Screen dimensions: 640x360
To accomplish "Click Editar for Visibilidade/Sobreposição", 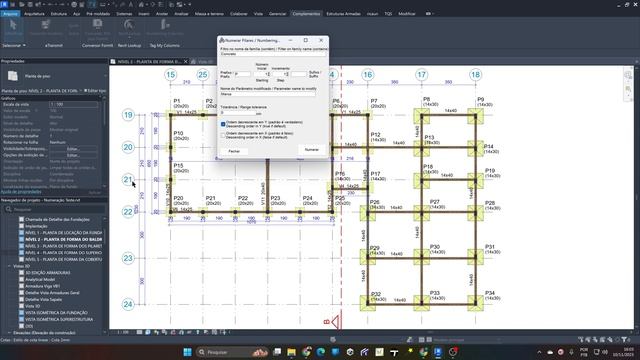I will pyautogui.click(x=73, y=149).
